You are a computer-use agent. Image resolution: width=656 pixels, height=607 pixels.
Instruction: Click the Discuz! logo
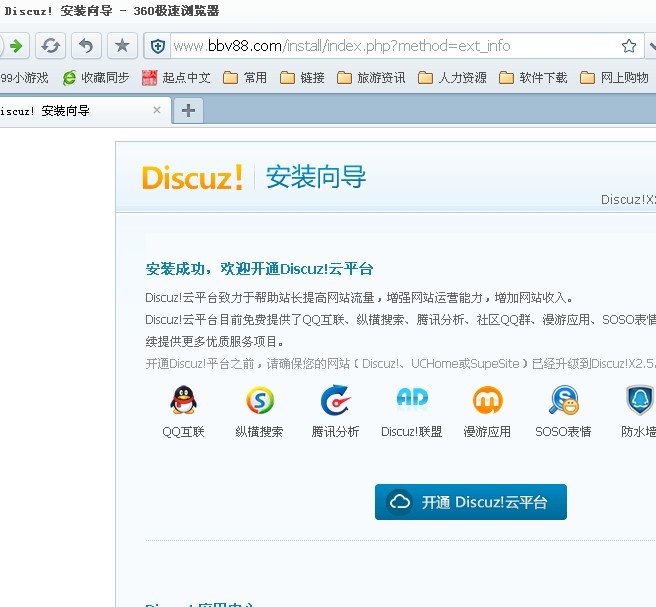(x=192, y=177)
